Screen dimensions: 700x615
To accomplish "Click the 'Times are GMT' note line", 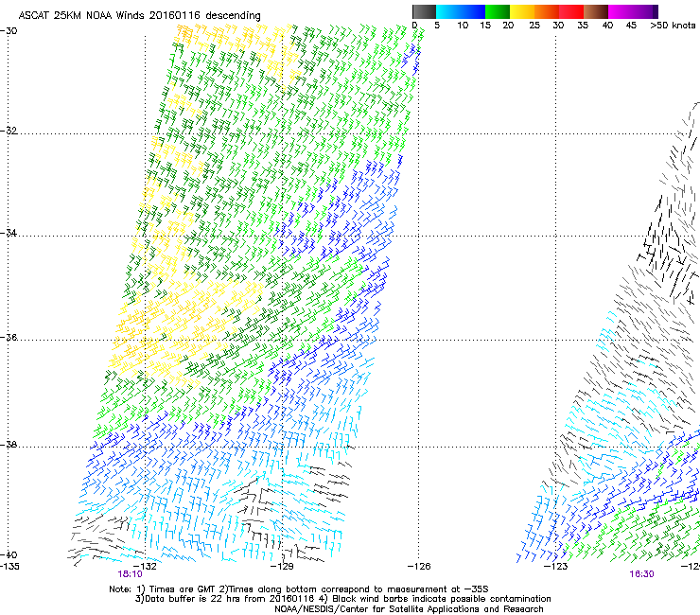I will click(299, 589).
